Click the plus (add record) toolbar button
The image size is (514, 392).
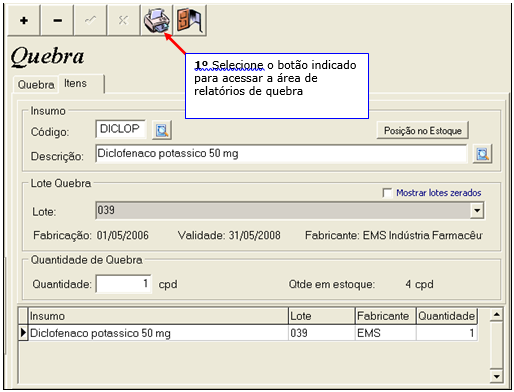(x=24, y=20)
